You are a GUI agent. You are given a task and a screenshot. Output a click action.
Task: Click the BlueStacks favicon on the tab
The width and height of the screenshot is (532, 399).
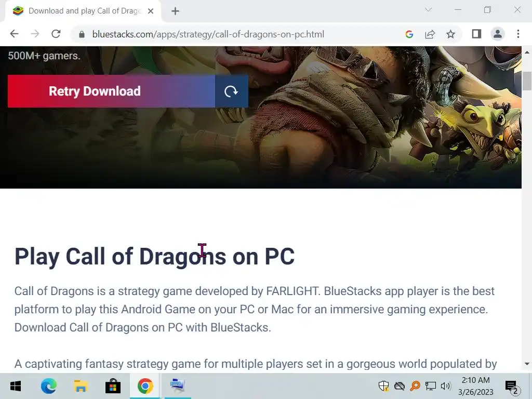(18, 11)
